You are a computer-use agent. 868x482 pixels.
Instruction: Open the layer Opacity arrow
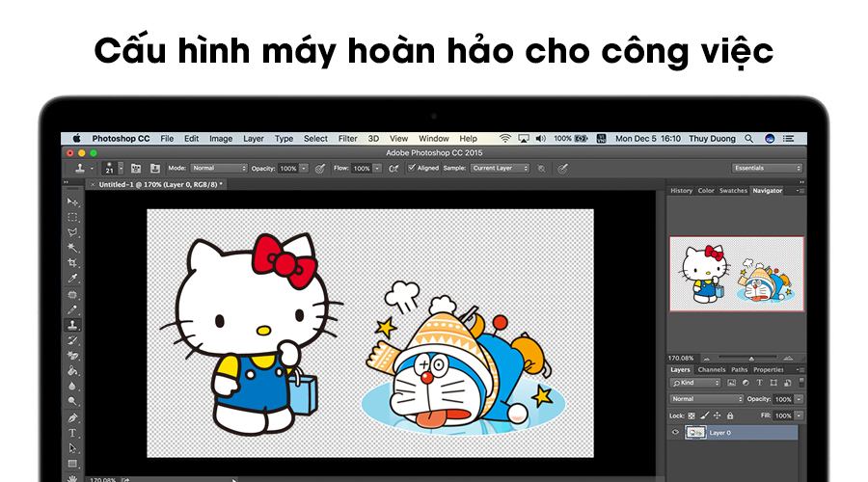pyautogui.click(x=799, y=399)
